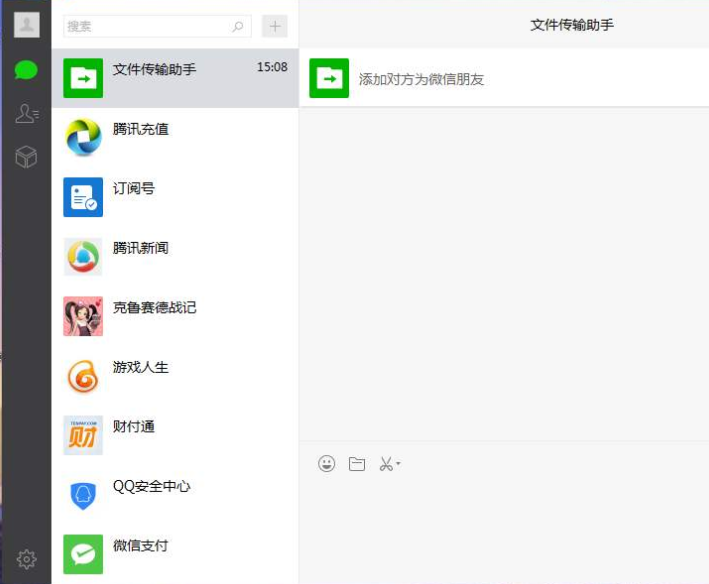Click the 微信支付 avatar thumbnail
The image size is (709, 584).
83,554
